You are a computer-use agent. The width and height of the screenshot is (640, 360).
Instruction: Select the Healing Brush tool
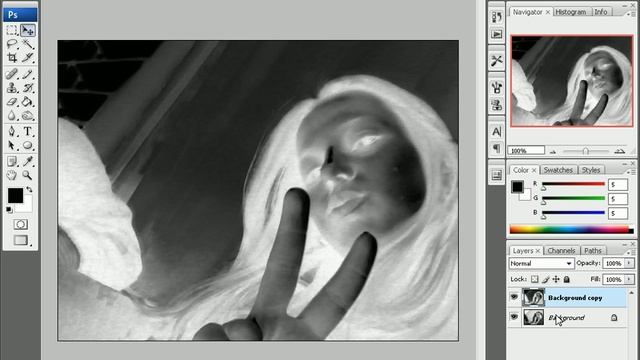[x=12, y=74]
